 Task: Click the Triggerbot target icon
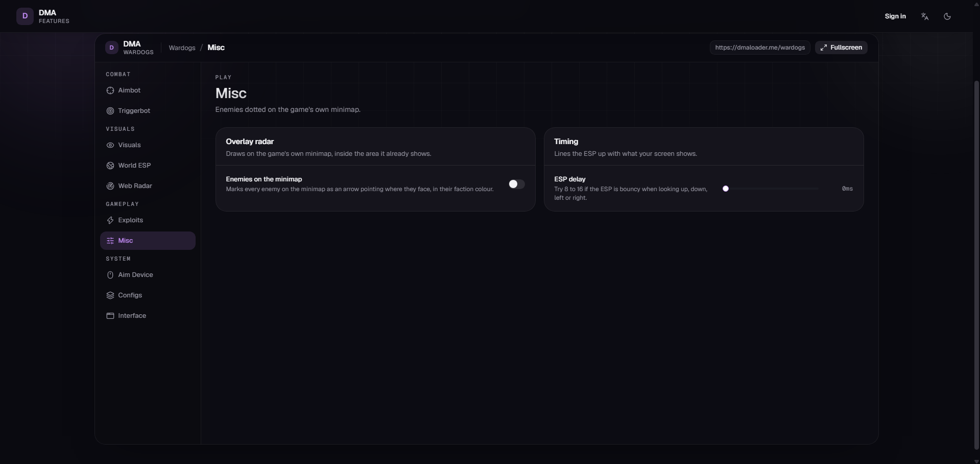(x=110, y=111)
